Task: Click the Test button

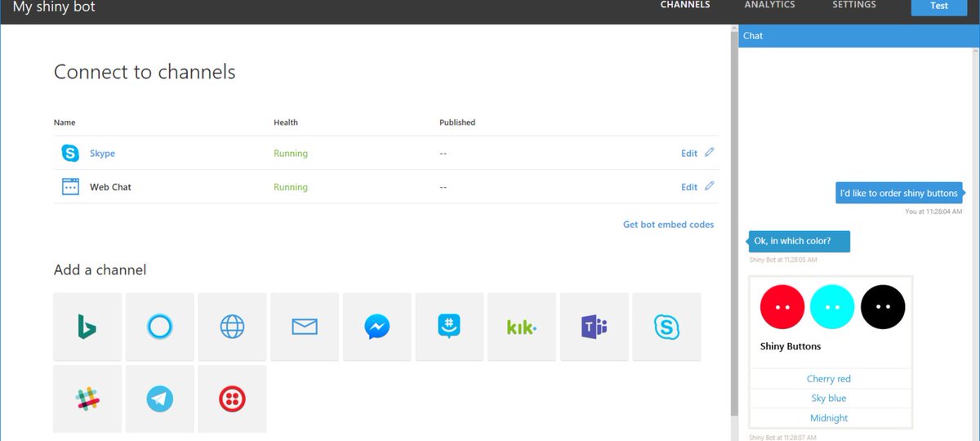Action: pos(939,7)
